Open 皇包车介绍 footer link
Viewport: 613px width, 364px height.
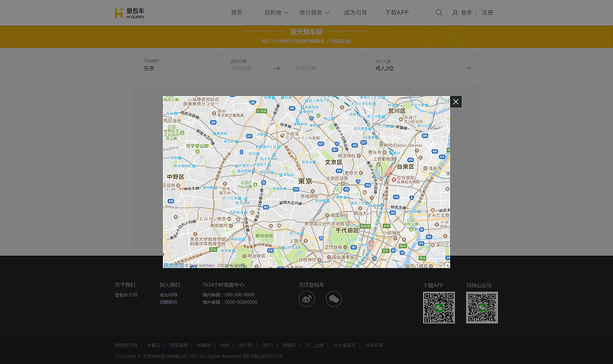126,295
